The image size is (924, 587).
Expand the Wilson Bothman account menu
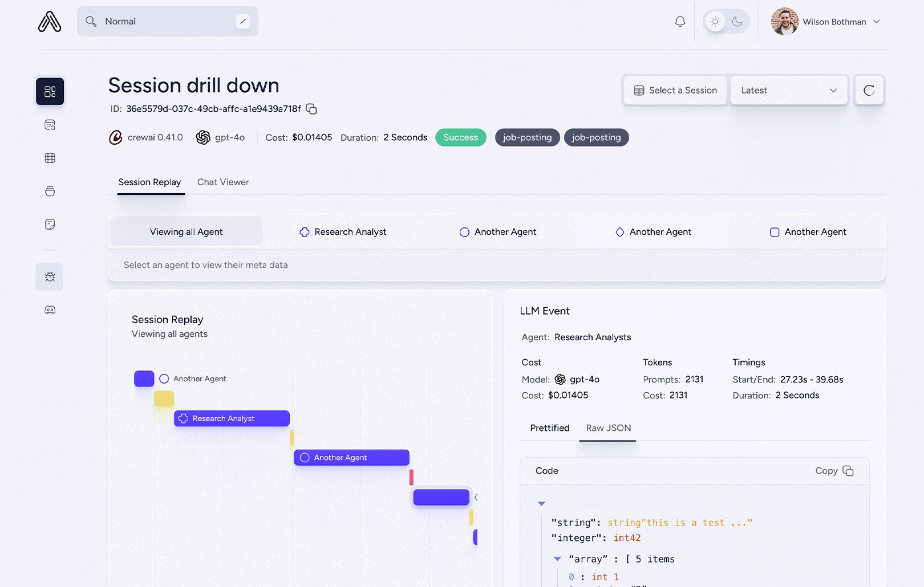pos(838,22)
